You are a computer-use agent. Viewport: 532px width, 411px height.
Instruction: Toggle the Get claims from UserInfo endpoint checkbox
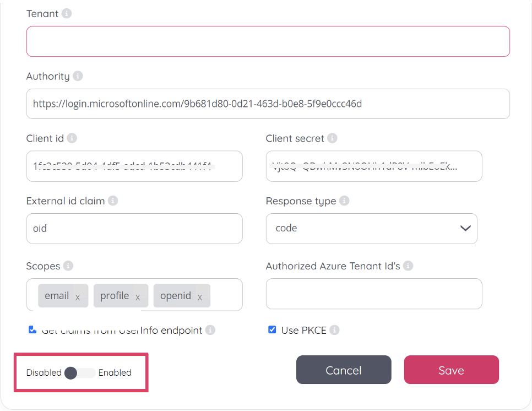click(x=32, y=330)
